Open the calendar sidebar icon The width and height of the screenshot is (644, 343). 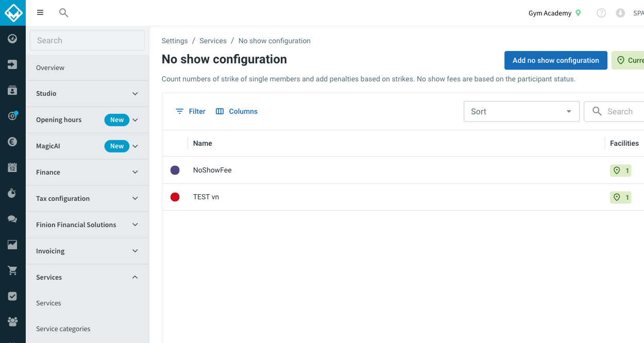point(12,167)
